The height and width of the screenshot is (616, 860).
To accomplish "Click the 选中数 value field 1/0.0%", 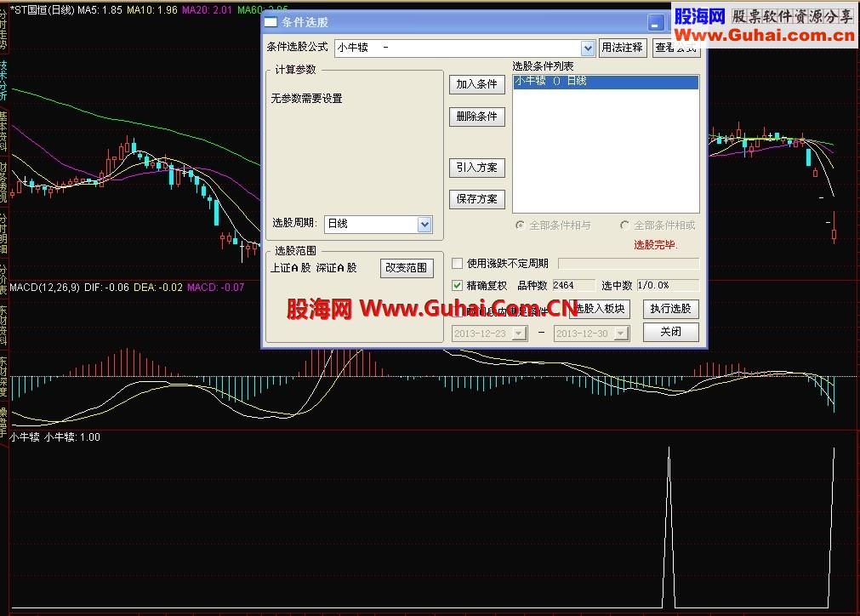I will (x=668, y=286).
